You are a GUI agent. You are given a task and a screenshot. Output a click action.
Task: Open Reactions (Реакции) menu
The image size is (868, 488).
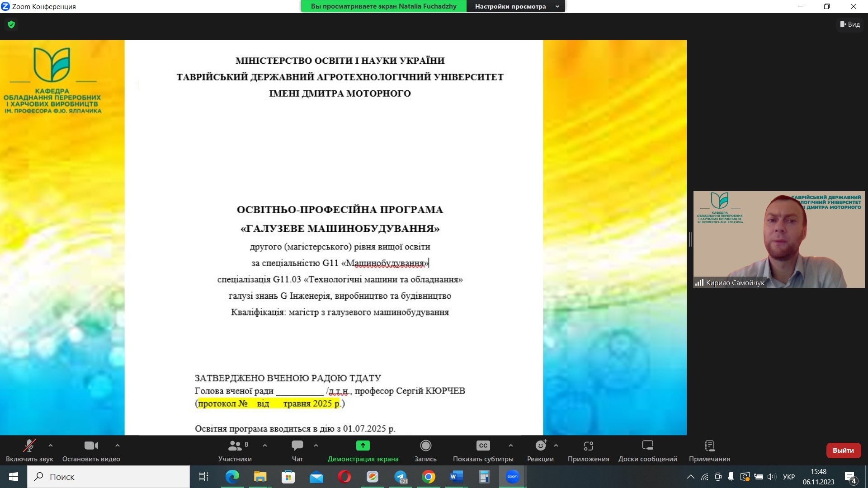(x=540, y=450)
